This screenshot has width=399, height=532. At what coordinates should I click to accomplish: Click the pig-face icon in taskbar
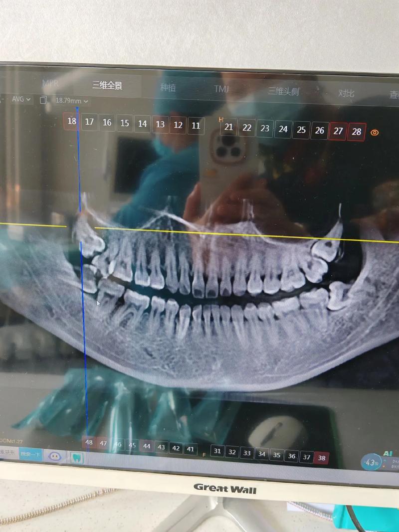pyautogui.click(x=54, y=455)
